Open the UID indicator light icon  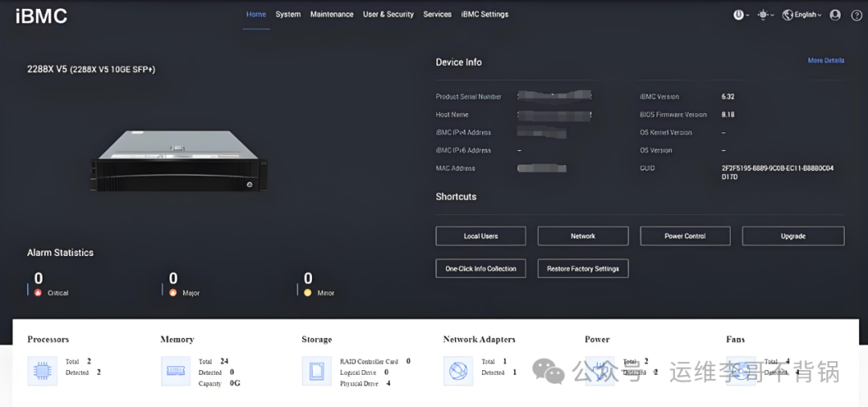763,15
